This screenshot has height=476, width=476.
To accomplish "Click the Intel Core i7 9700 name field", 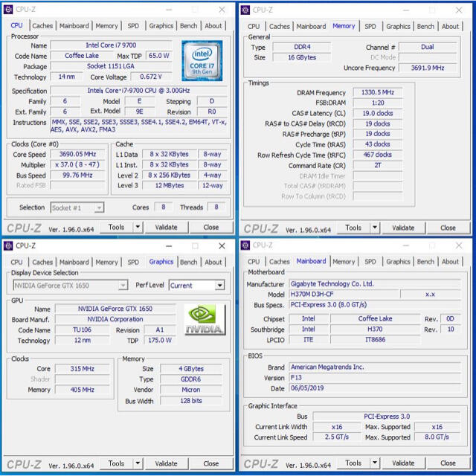I will tap(111, 45).
